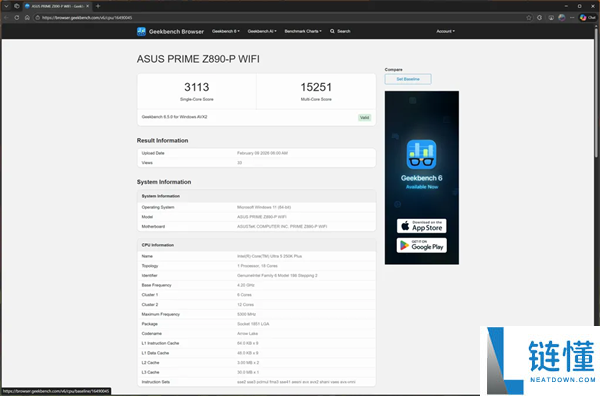Screen dimensions: 600x396
Task: Click the Instruction Sets row value
Action: [296, 382]
